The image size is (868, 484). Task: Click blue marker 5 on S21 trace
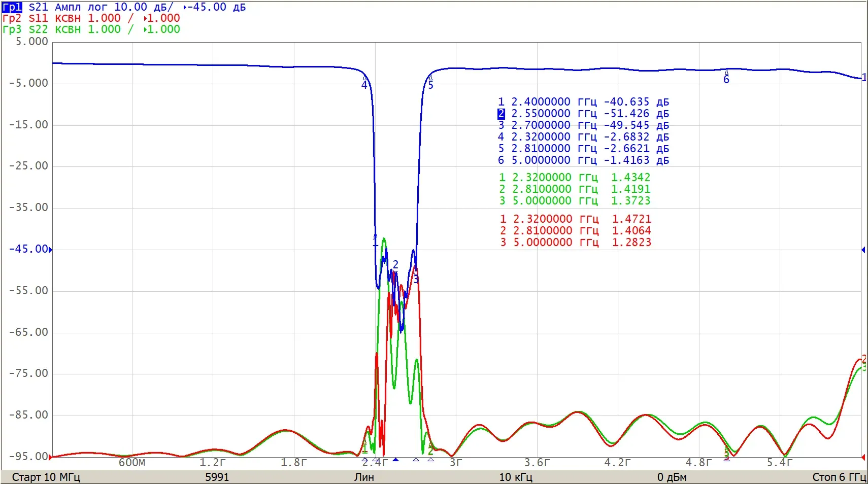pos(430,82)
